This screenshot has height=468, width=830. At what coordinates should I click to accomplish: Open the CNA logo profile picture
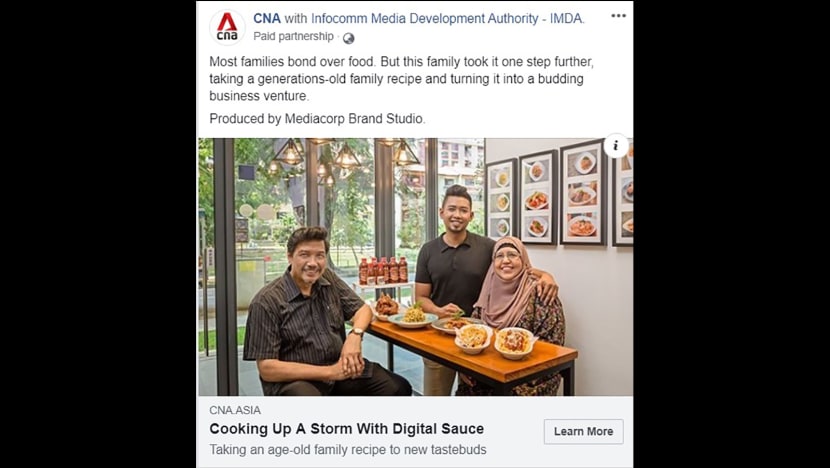coord(227,28)
